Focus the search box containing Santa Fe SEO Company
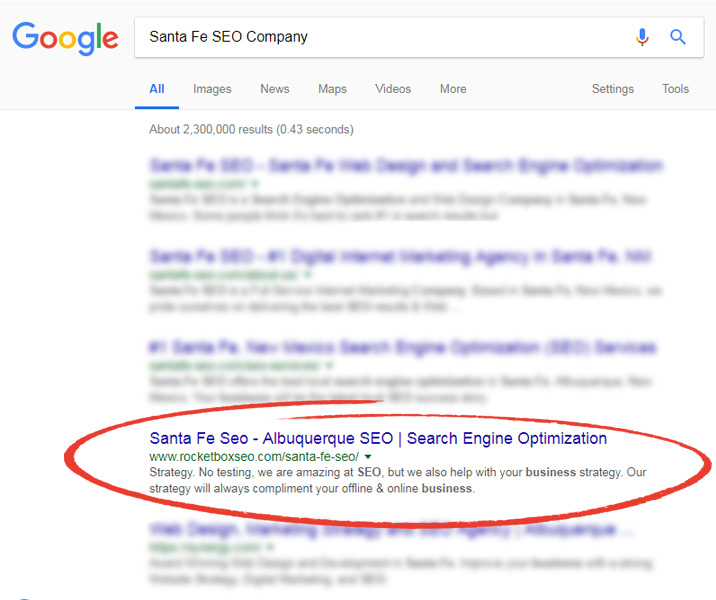This screenshot has width=716, height=600. pyautogui.click(x=380, y=37)
